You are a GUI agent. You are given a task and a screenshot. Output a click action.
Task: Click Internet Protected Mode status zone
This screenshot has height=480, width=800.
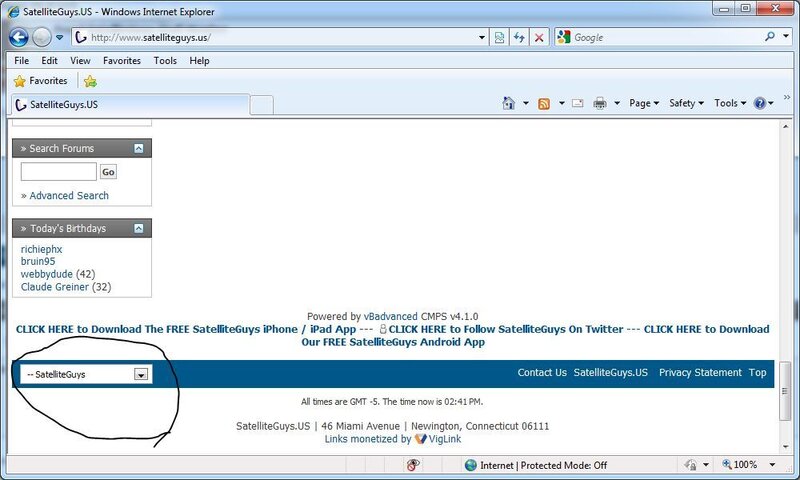(536, 465)
